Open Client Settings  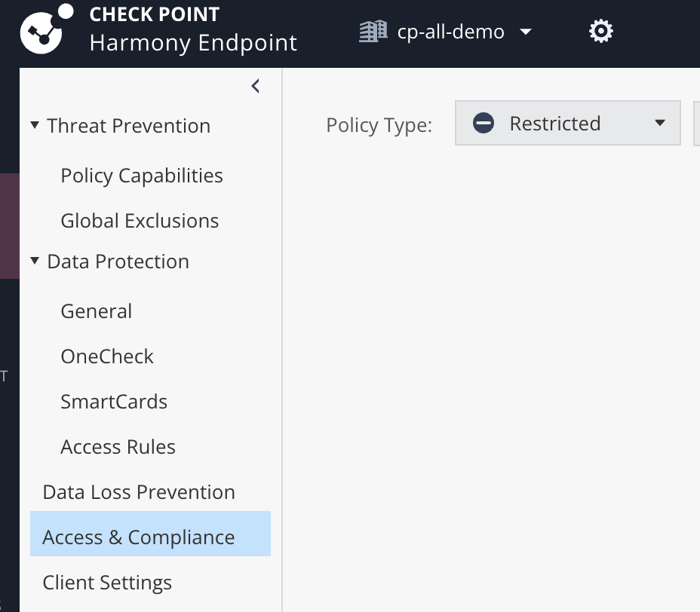(107, 582)
